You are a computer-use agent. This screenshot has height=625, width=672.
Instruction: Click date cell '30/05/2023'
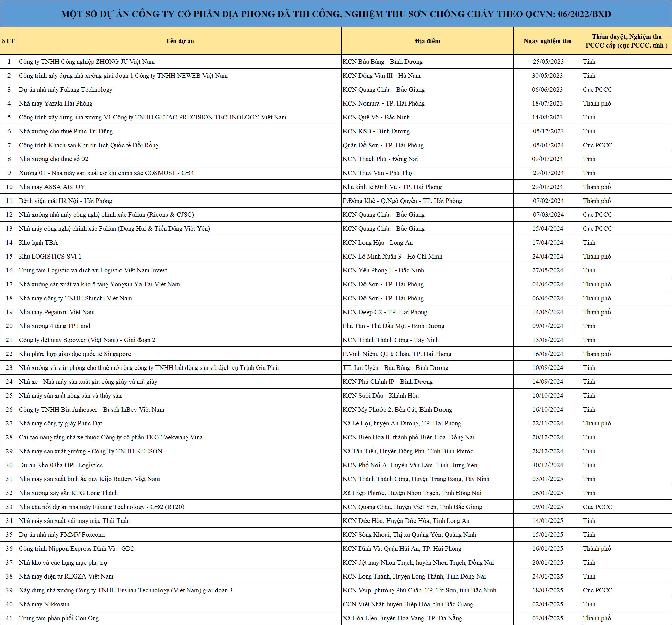[x=547, y=76]
